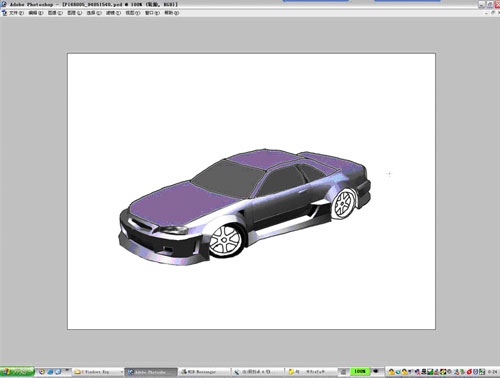
Task: Click the Show Desktop quick launch icon
Action: (58, 372)
